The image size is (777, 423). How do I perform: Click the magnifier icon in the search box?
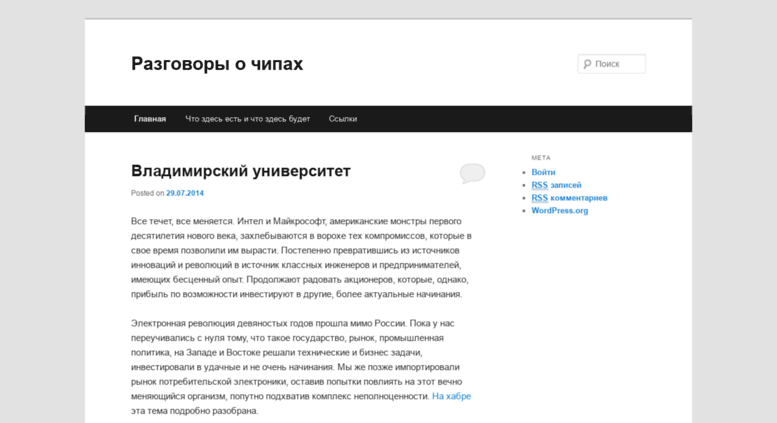587,64
